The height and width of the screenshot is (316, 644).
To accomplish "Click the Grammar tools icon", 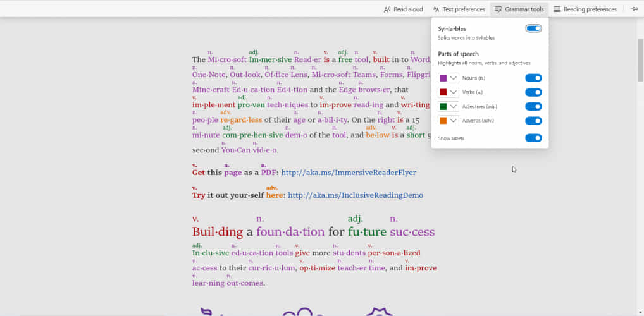I will (x=498, y=9).
